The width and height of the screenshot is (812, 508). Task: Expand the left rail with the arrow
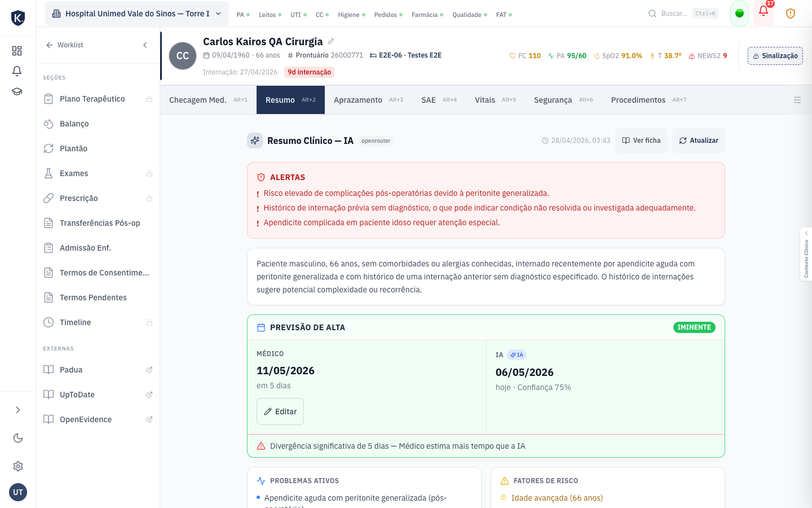coord(17,410)
